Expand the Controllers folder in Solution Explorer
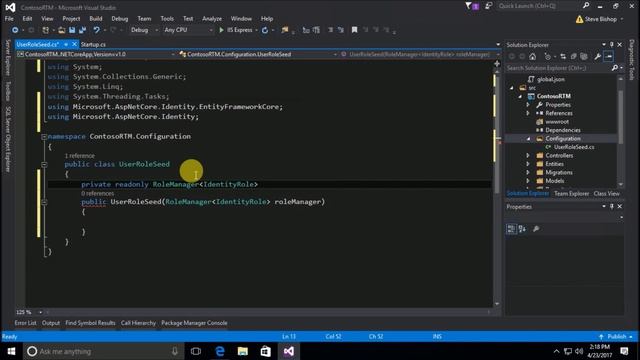The image size is (640, 360). pos(528,156)
